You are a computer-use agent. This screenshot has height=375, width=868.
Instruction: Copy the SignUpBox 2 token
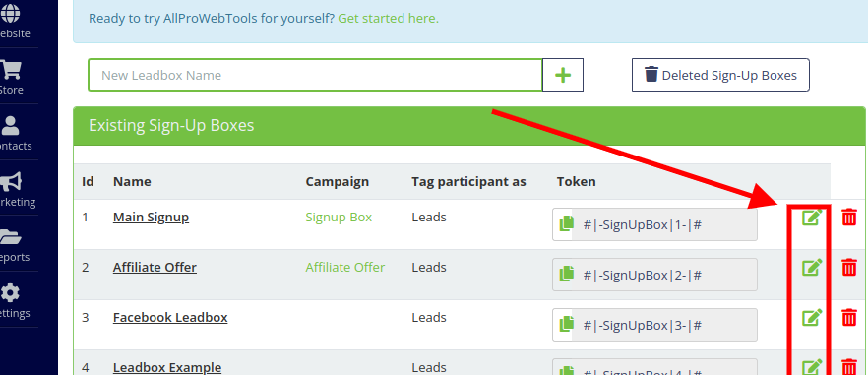click(566, 275)
